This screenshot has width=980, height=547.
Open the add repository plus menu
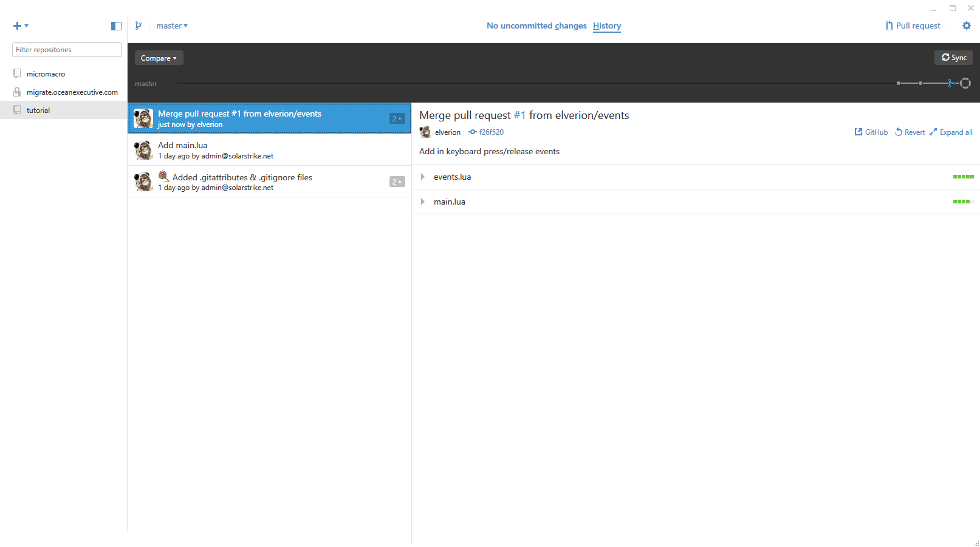(20, 25)
